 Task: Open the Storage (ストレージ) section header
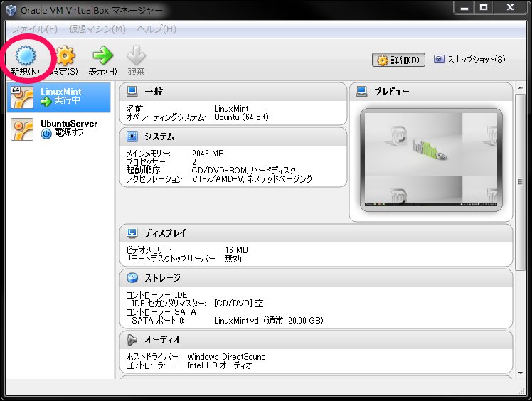[316, 278]
